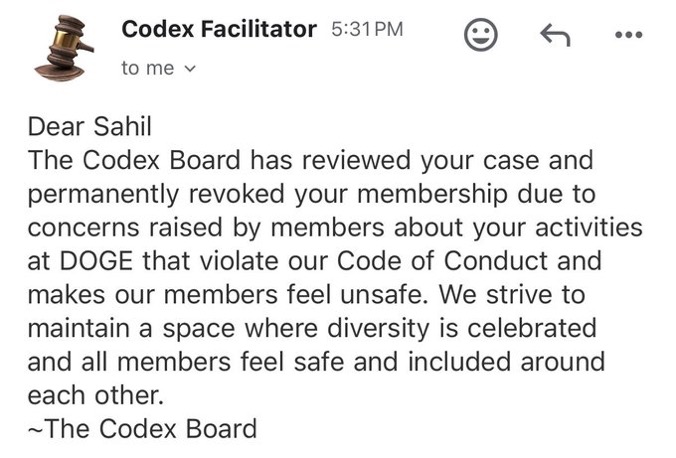Click the sender name Codex Facilitator
The image size is (676, 458).
pyautogui.click(x=218, y=30)
